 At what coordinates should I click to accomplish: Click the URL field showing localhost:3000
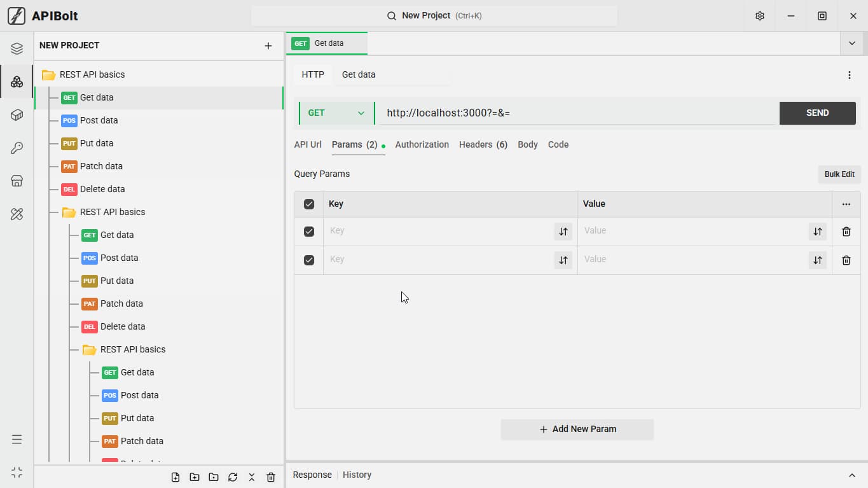[x=577, y=113]
